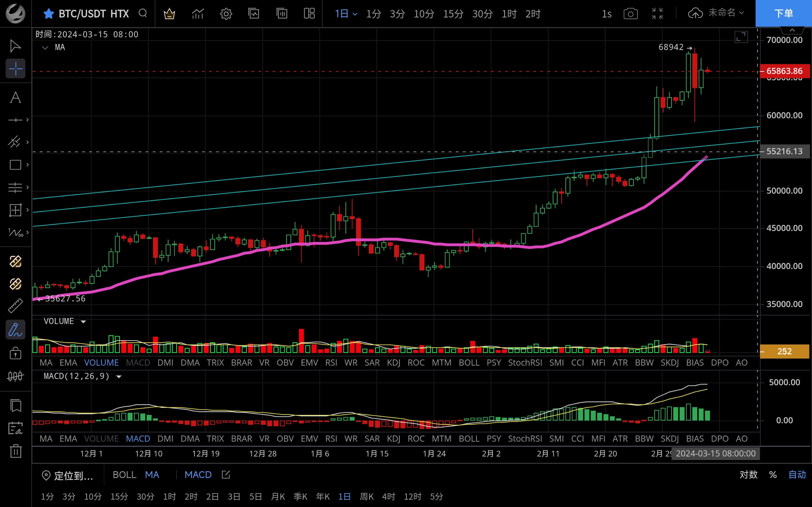Click the trash delete drawings icon
Image resolution: width=812 pixels, height=507 pixels.
[16, 451]
